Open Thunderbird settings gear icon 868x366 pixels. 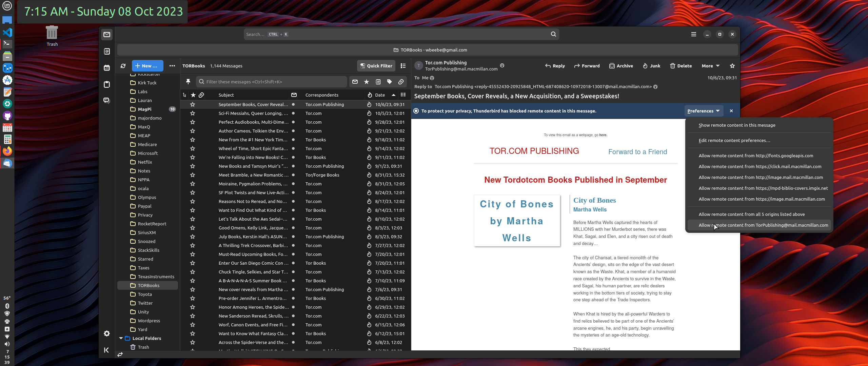pos(107,333)
